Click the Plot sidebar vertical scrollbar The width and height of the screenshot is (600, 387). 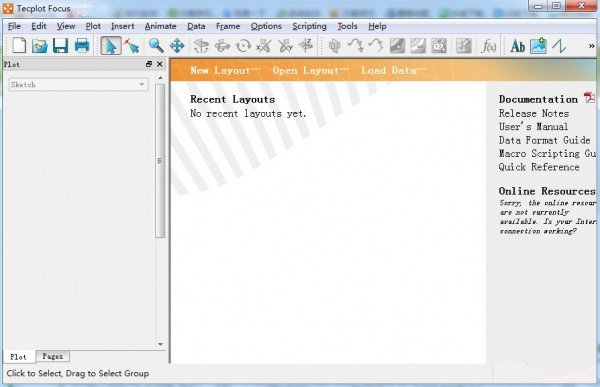coord(160,161)
